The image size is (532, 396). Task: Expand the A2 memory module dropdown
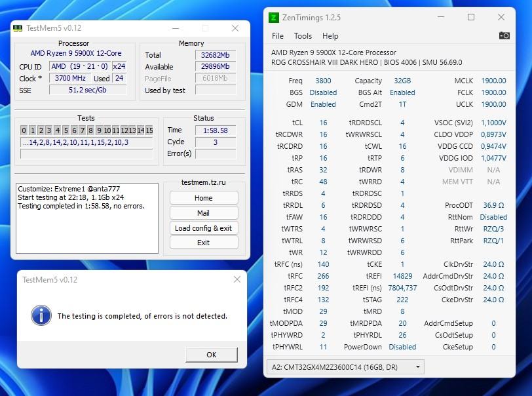[345, 367]
